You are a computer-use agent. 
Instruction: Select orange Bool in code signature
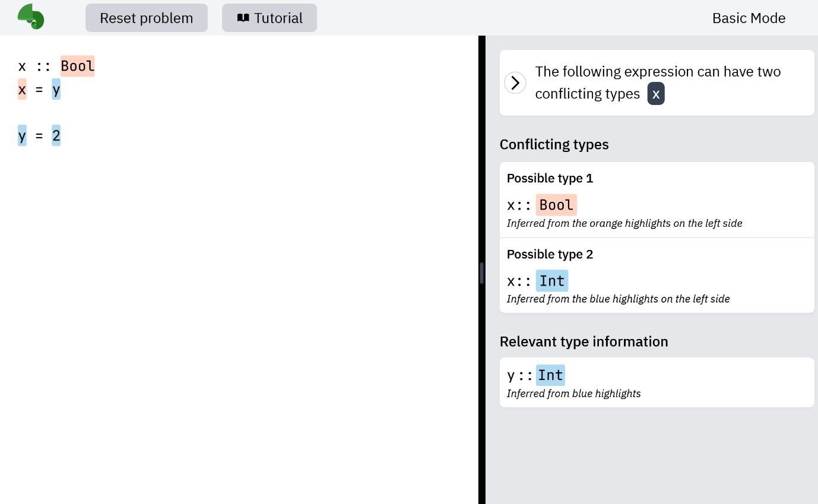point(78,66)
